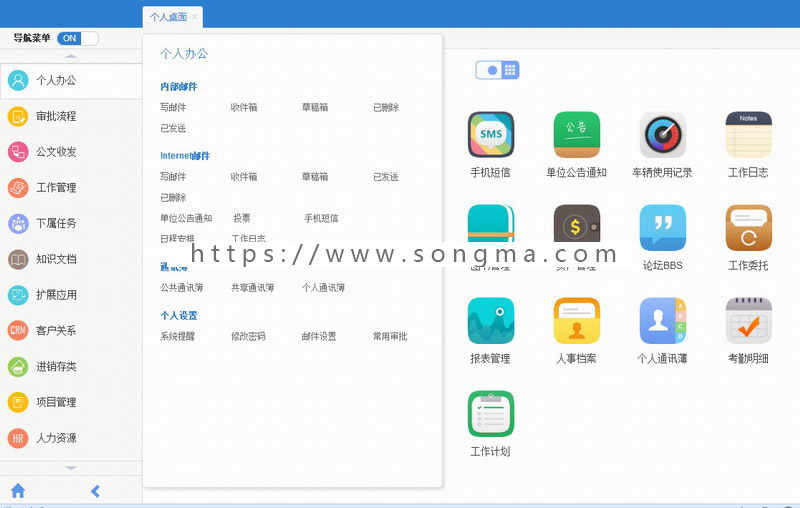The height and width of the screenshot is (508, 800).
Task: Open 草稿箱 under Internet邮件
Action: pos(315,176)
